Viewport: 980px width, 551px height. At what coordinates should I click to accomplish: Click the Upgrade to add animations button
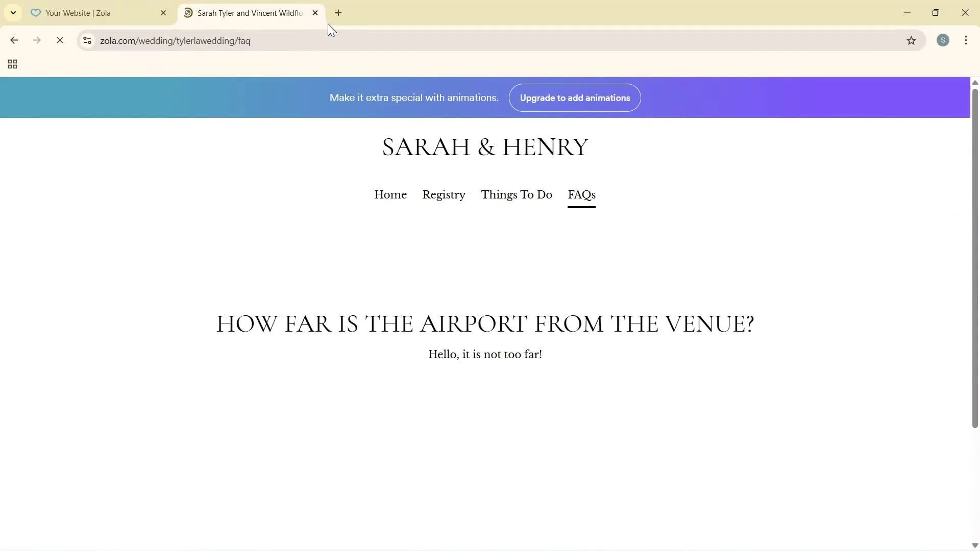(574, 97)
